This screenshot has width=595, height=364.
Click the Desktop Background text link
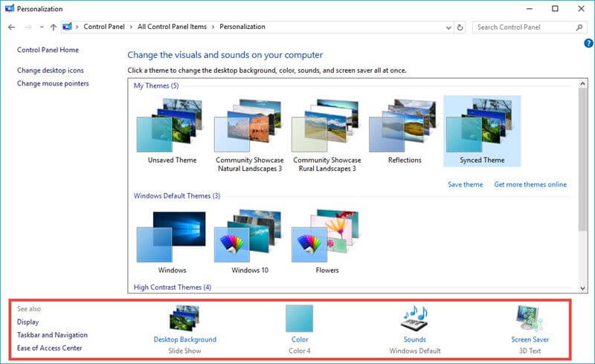(184, 339)
